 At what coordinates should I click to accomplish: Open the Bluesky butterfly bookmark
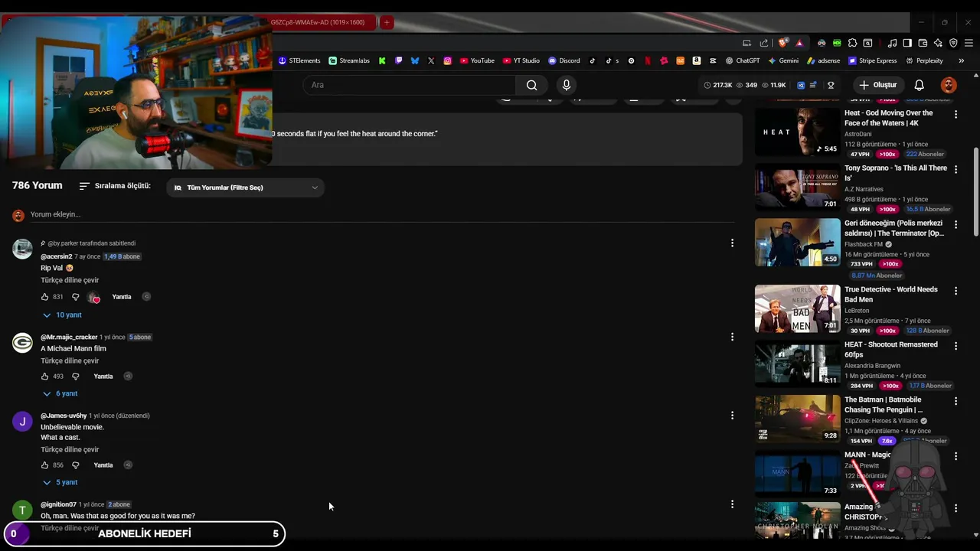(x=415, y=60)
